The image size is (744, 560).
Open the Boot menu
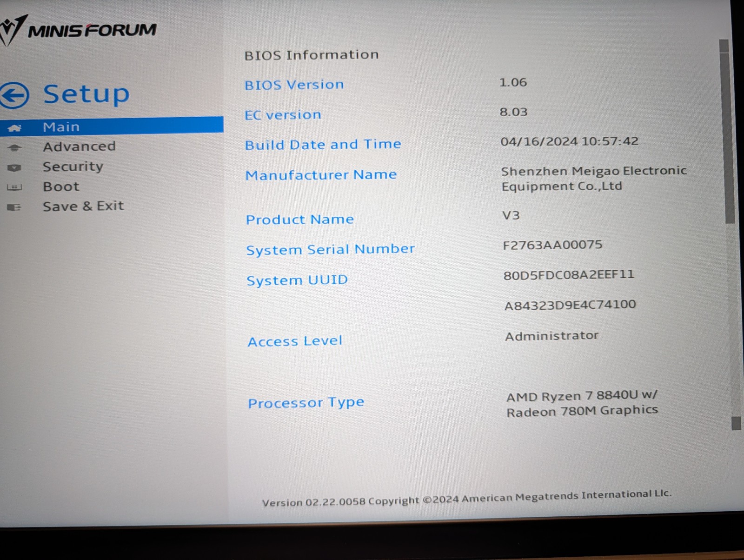coord(61,187)
